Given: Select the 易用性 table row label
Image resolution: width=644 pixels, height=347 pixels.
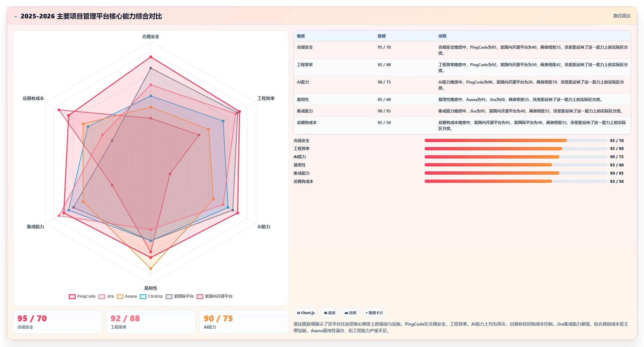Looking at the screenshot, I should point(303,100).
